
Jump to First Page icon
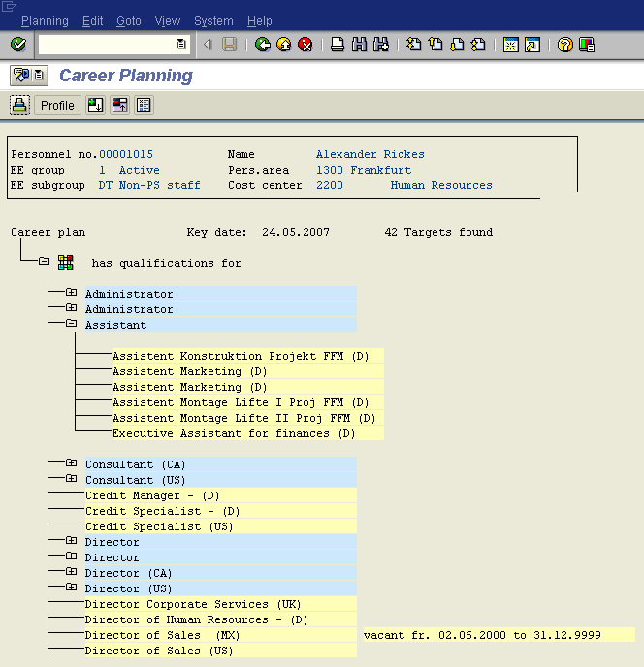click(x=414, y=45)
